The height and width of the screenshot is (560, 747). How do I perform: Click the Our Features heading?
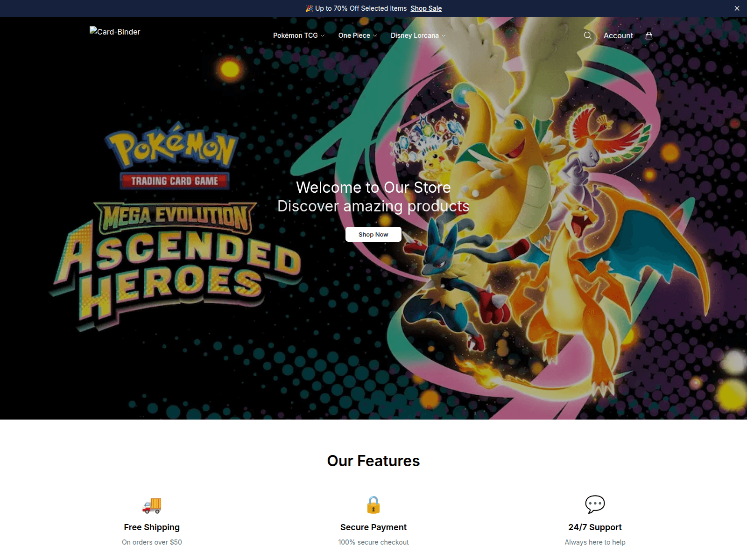pyautogui.click(x=373, y=461)
